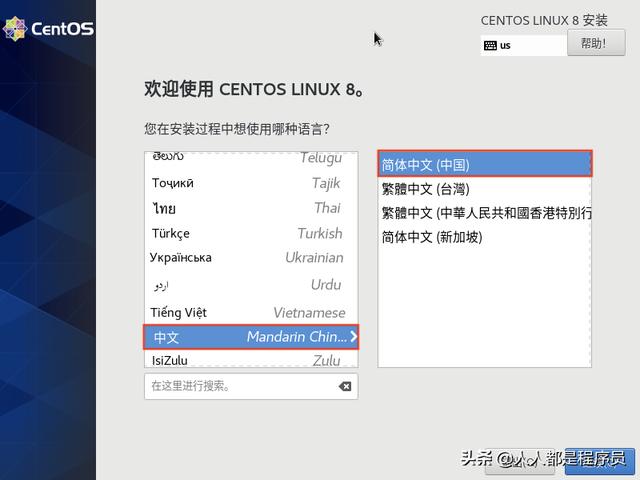The height and width of the screenshot is (480, 640).
Task: Select 简体中文 (中国) locale
Action: 484,164
